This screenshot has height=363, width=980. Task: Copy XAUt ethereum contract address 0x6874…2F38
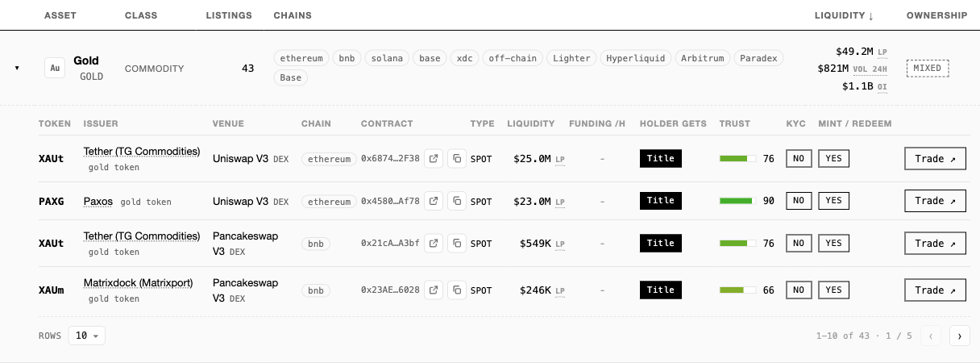coord(457,159)
